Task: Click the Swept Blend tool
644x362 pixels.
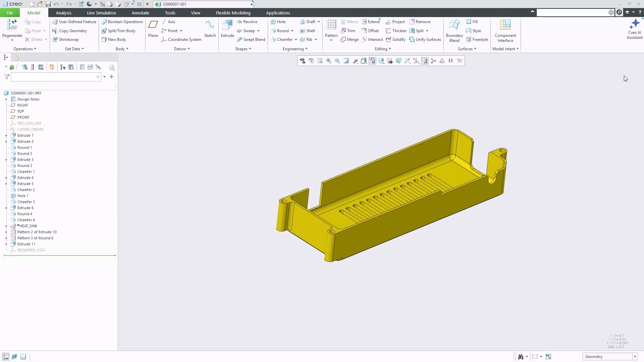Action: [x=251, y=40]
